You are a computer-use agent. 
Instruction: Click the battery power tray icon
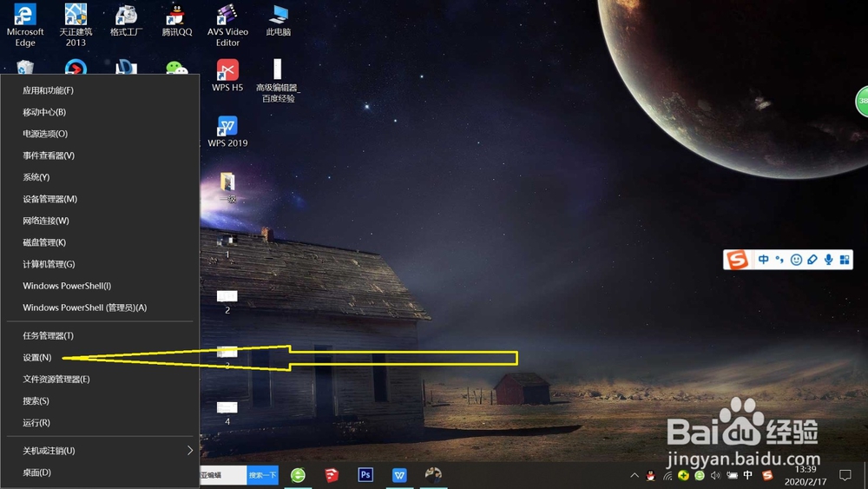[x=732, y=475]
